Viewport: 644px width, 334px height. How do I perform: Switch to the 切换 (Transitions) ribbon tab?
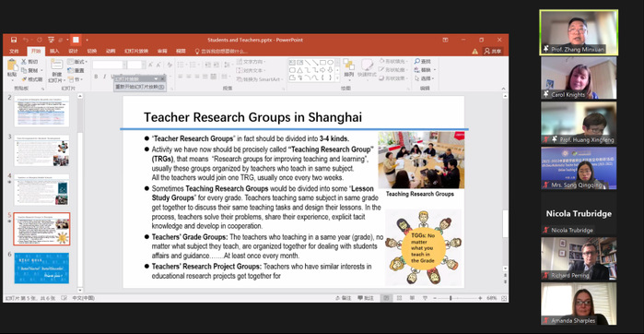pyautogui.click(x=91, y=52)
